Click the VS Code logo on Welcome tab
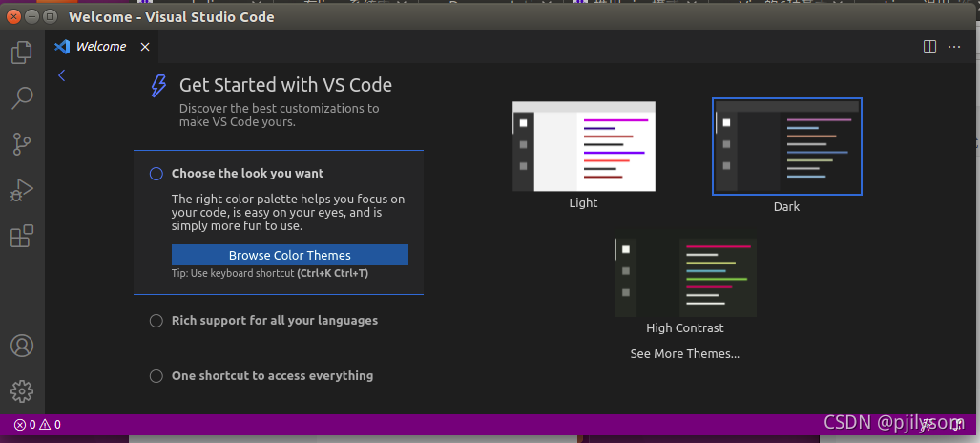980x443 pixels. point(62,46)
